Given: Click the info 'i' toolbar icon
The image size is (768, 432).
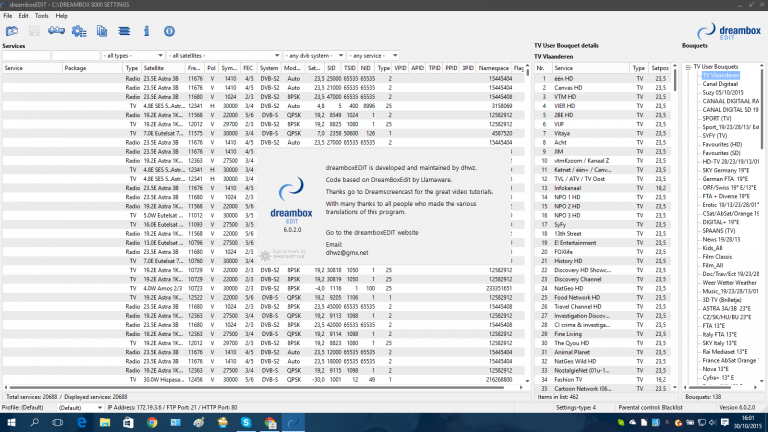Looking at the screenshot, I should point(145,32).
